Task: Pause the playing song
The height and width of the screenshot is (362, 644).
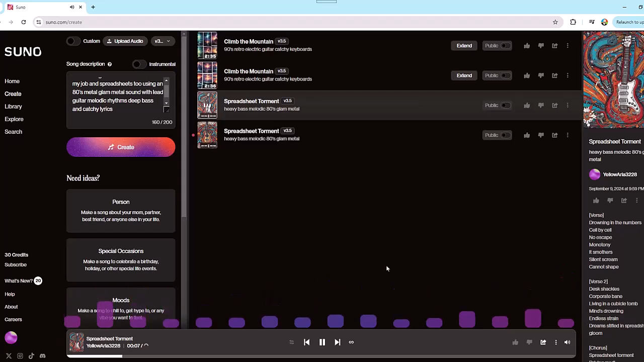Action: (323, 342)
